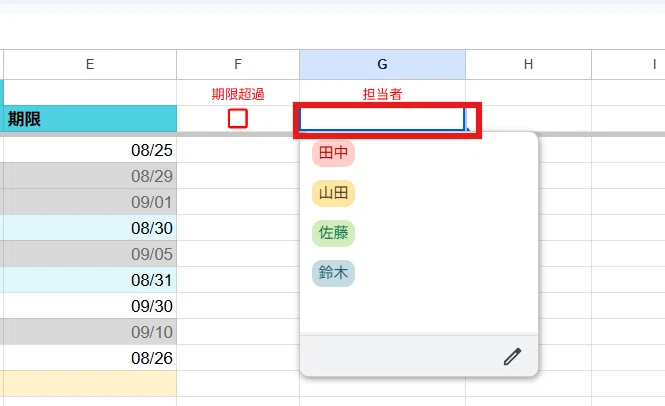The image size is (665, 406).
Task: Click the pencil edit icon in dropdown
Action: pos(512,356)
